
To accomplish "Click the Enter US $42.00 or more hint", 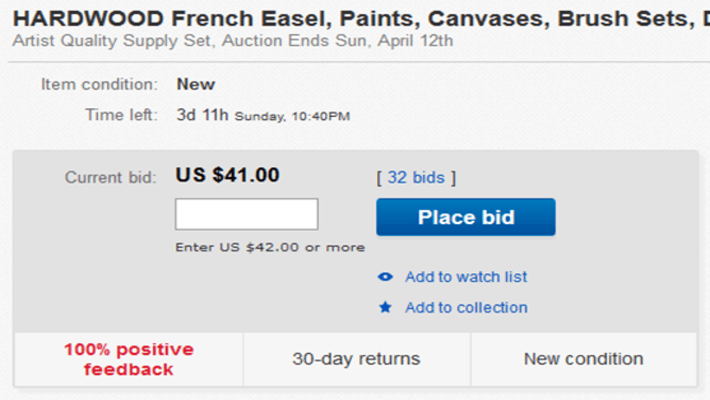I will [x=270, y=247].
